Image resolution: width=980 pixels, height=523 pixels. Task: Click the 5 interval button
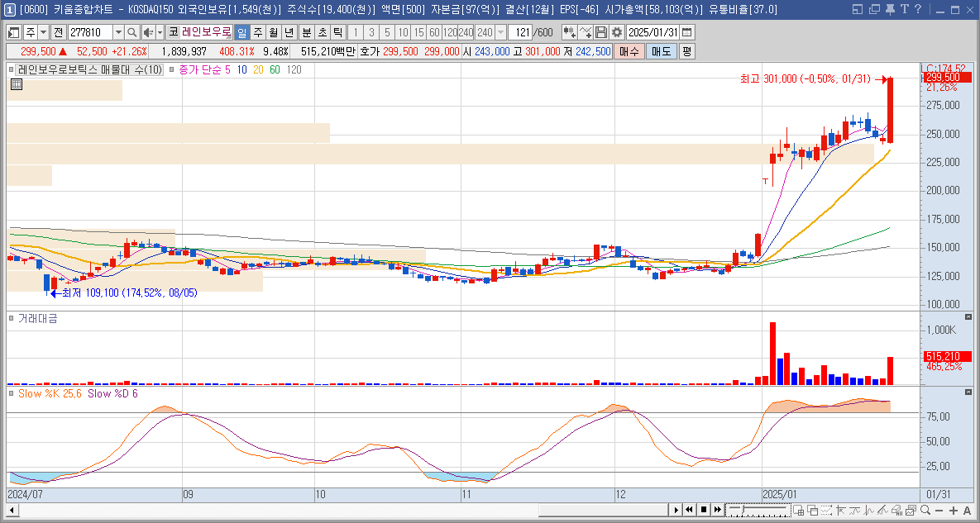coord(387,32)
